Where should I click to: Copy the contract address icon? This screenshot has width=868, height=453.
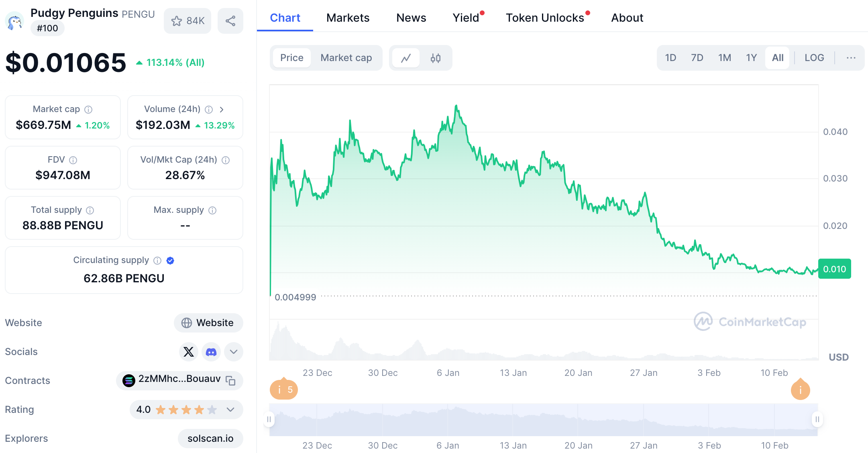(x=230, y=380)
